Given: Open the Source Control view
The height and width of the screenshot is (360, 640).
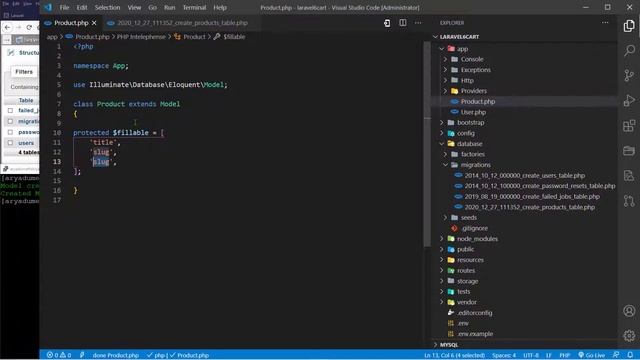Looking at the screenshot, I should [x=629, y=75].
